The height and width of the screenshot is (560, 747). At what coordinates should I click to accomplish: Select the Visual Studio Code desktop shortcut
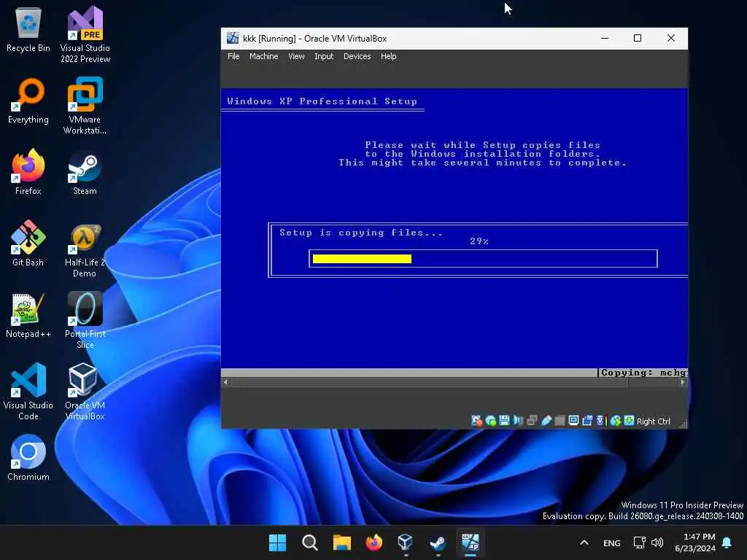tap(28, 392)
